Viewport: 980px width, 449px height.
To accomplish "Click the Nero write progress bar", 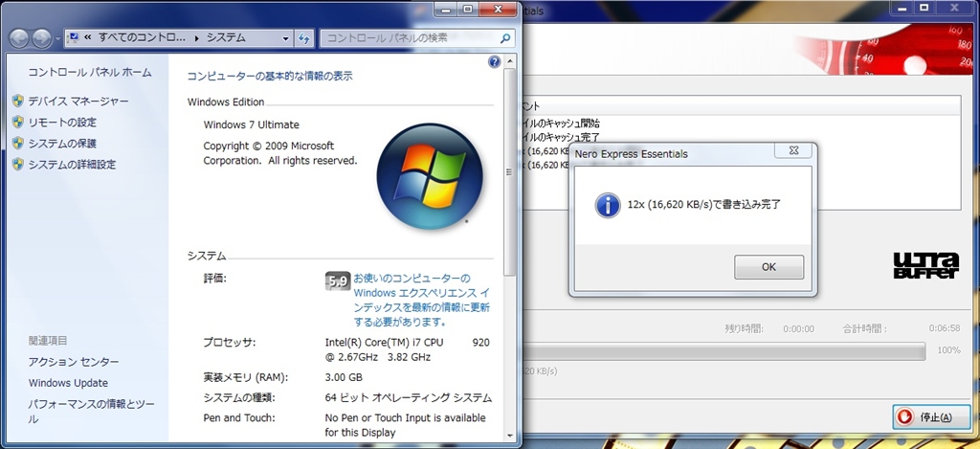I will point(725,351).
